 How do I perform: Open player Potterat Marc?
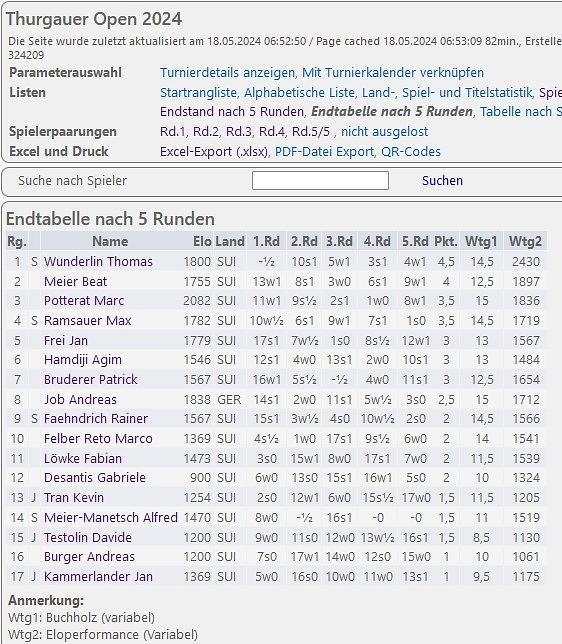click(84, 301)
